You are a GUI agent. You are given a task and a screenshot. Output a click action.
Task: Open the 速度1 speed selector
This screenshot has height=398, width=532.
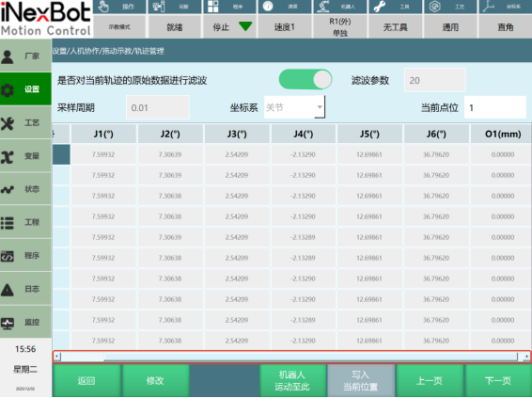click(285, 27)
